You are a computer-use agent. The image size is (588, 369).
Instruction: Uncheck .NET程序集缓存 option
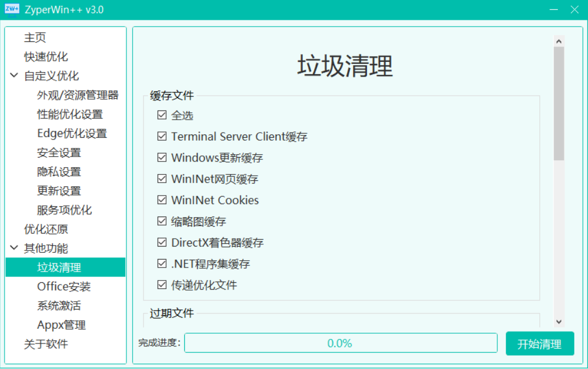(162, 264)
